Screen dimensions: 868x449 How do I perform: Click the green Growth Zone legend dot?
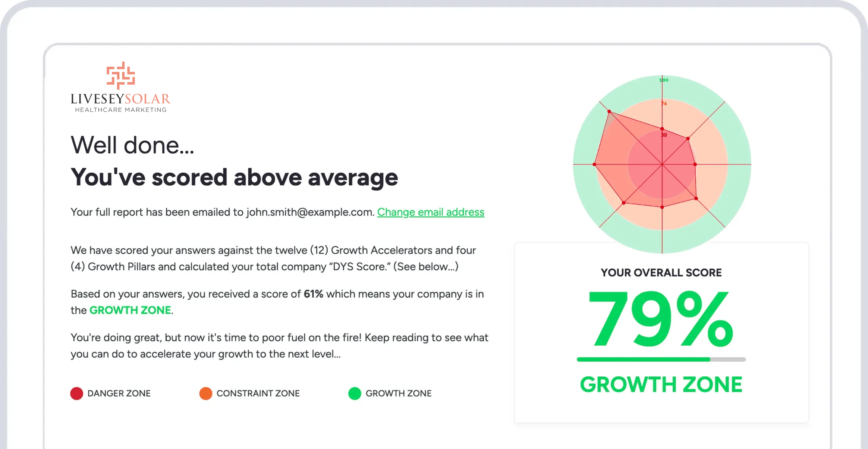tap(355, 393)
